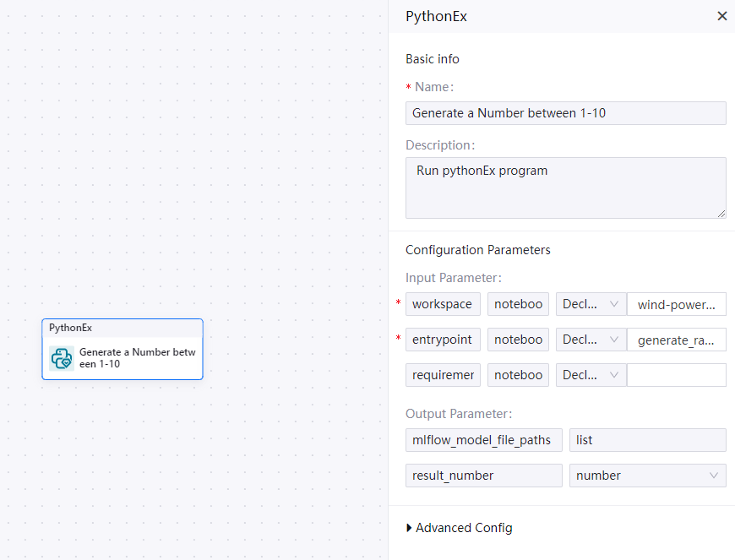The image size is (735, 560).
Task: Open the workspace row type dropdown
Action: coord(591,304)
